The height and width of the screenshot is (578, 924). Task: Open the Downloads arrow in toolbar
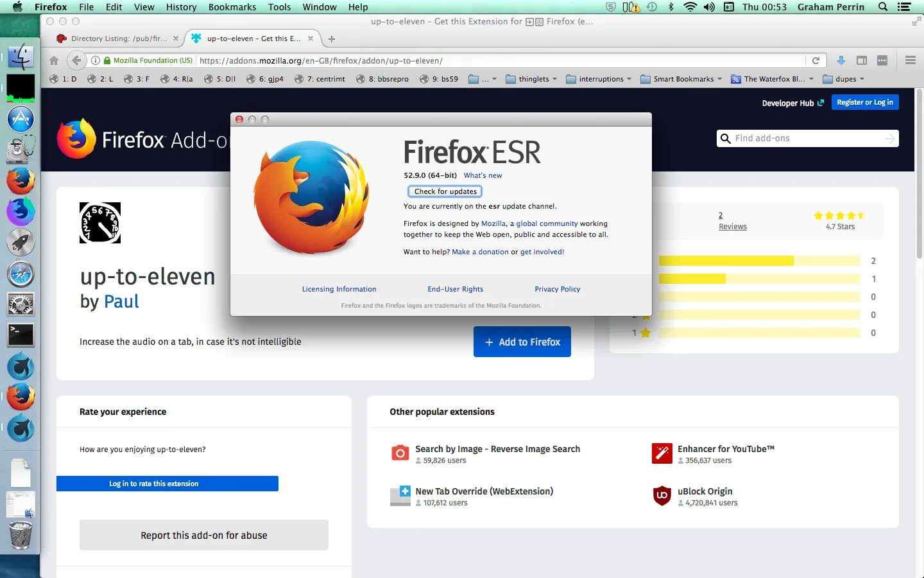(x=841, y=60)
